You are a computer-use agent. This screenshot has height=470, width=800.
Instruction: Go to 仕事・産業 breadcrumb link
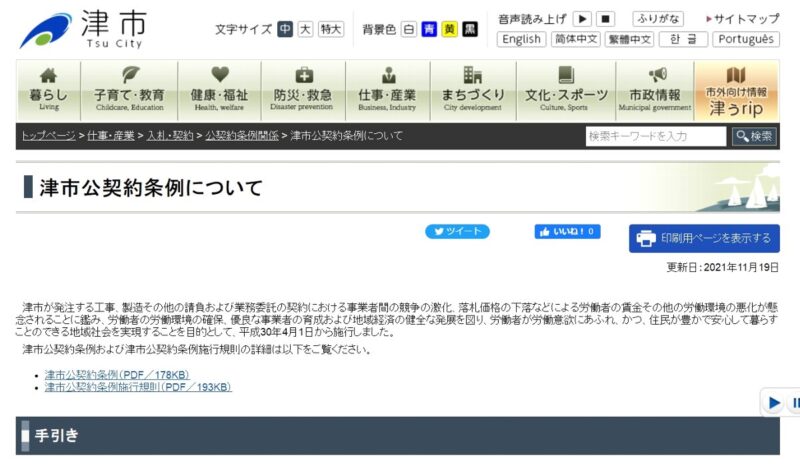click(x=111, y=136)
